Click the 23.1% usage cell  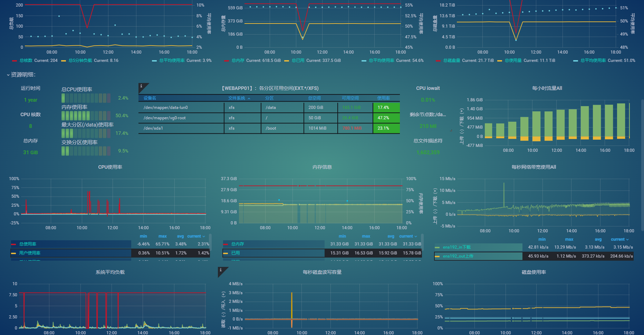point(386,128)
